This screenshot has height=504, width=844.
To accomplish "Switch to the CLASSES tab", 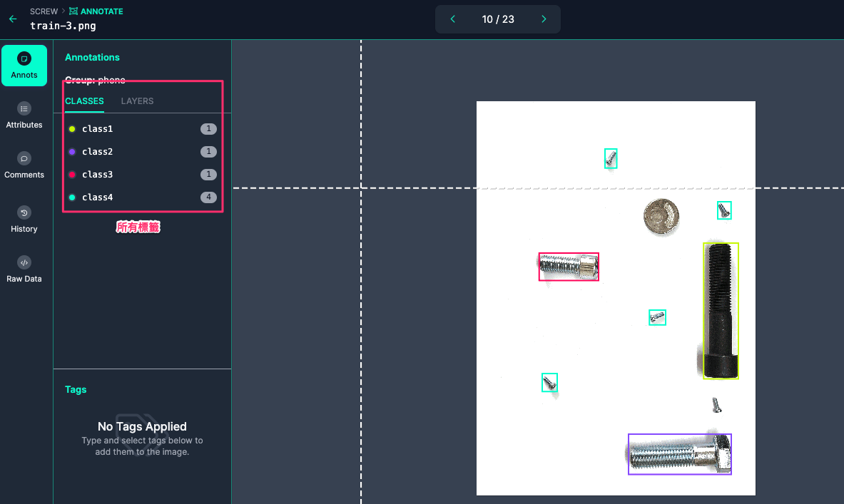I will click(x=84, y=101).
